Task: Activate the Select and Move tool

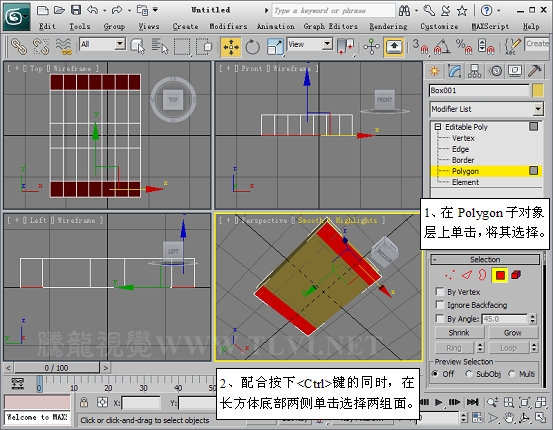Action: click(x=231, y=47)
